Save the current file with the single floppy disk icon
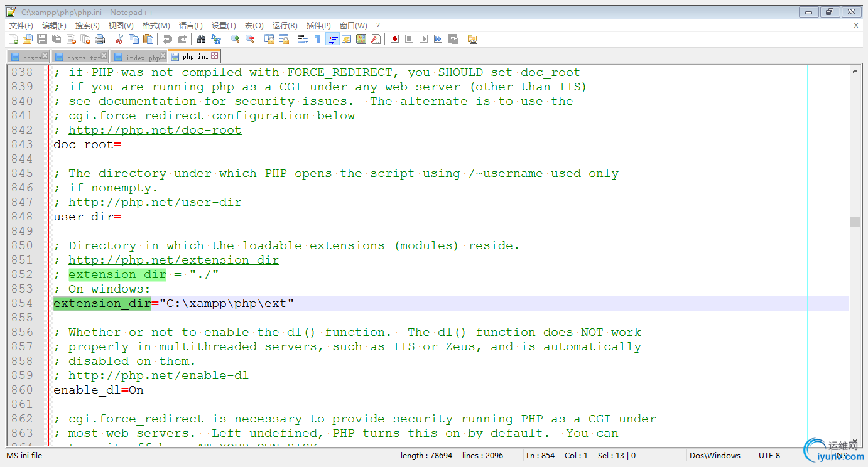Image resolution: width=868 pixels, height=467 pixels. (42, 39)
